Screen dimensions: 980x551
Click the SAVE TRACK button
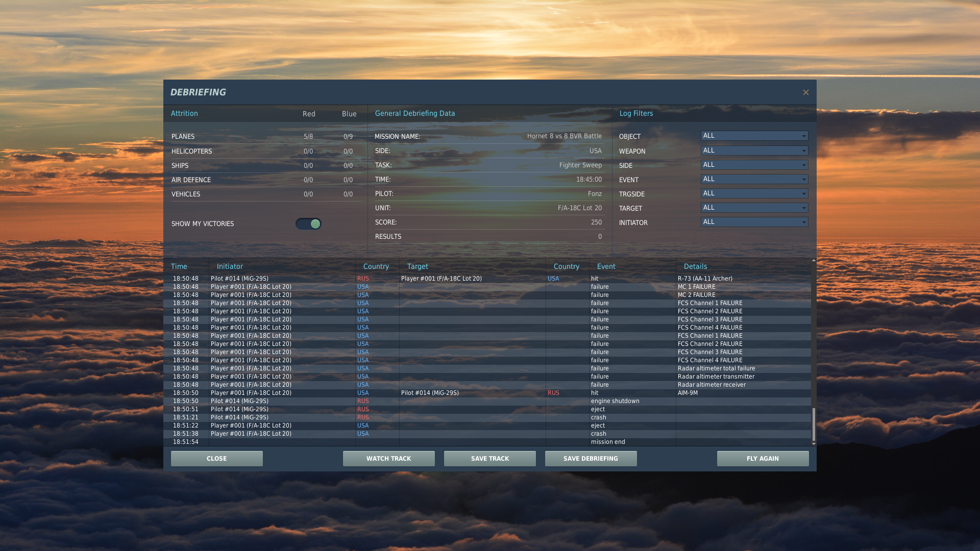[490, 459]
